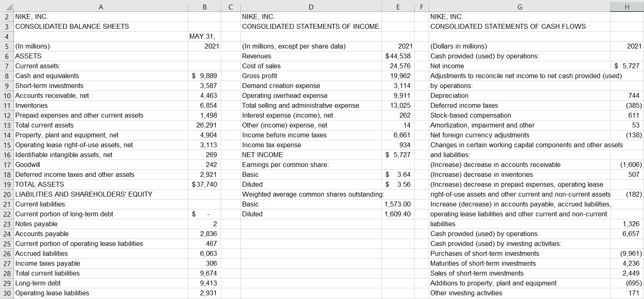
Task: Select column A header
Action: click(x=101, y=6)
